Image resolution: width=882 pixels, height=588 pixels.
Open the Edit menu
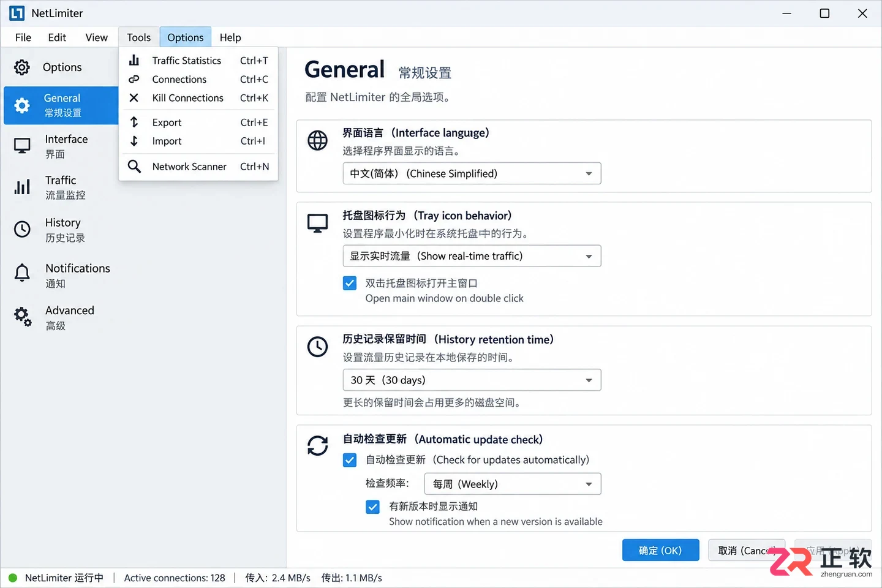click(57, 37)
